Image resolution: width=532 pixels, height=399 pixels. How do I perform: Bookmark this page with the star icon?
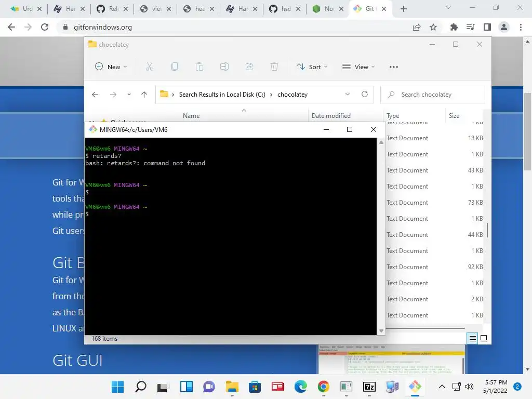pos(433,27)
